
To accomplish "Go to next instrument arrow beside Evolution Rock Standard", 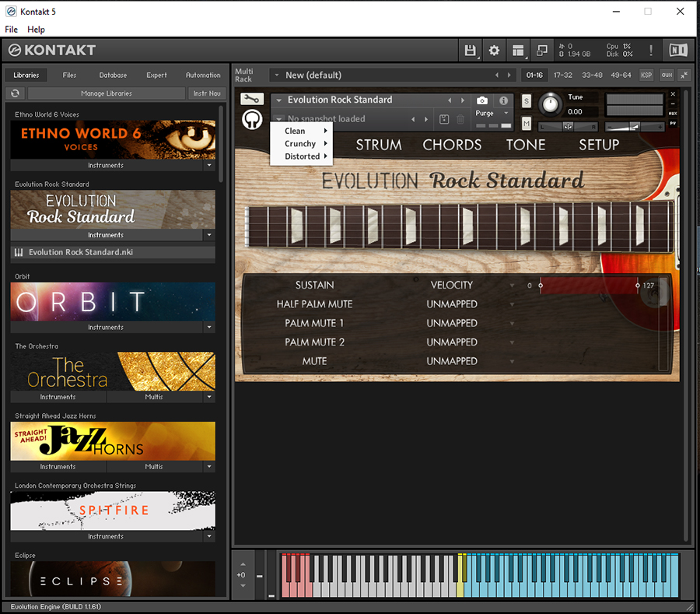I will tap(463, 100).
